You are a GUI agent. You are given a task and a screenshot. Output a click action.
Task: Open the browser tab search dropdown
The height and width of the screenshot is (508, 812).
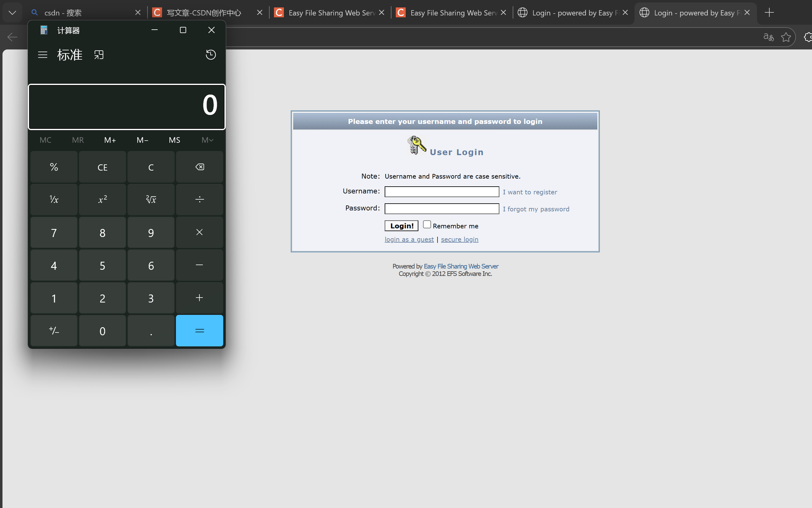12,12
